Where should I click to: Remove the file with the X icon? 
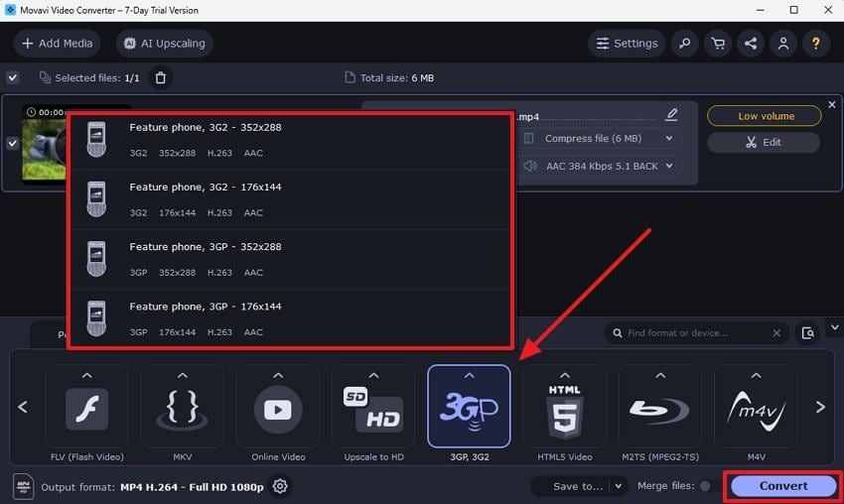(x=832, y=104)
